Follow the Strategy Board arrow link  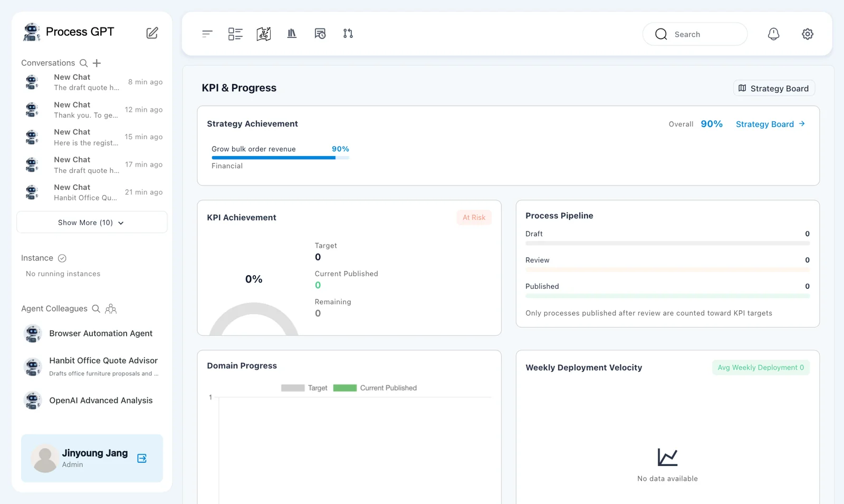770,124
